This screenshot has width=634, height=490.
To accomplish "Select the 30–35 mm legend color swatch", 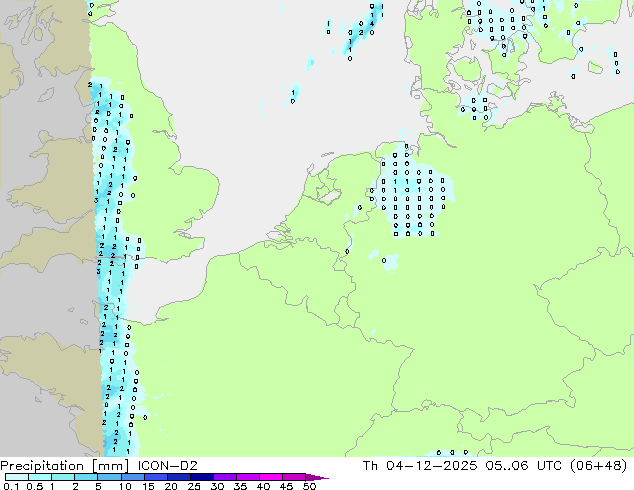I will [x=224, y=477].
